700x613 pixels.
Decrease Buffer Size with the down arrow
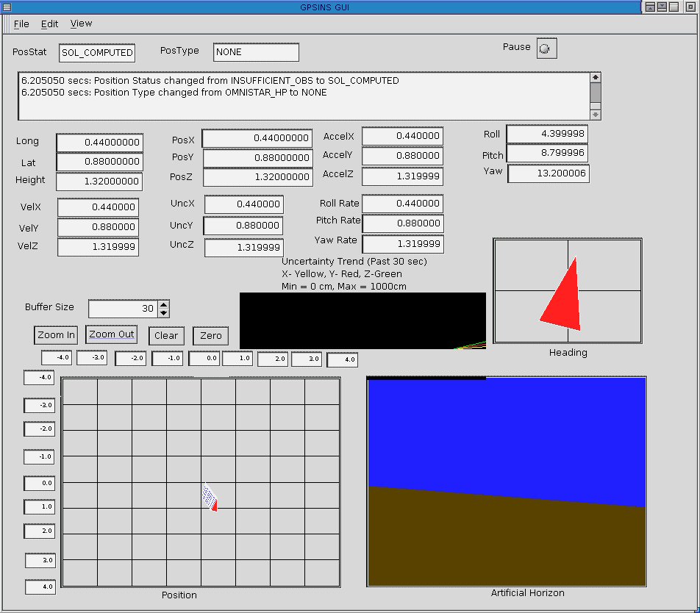point(164,312)
